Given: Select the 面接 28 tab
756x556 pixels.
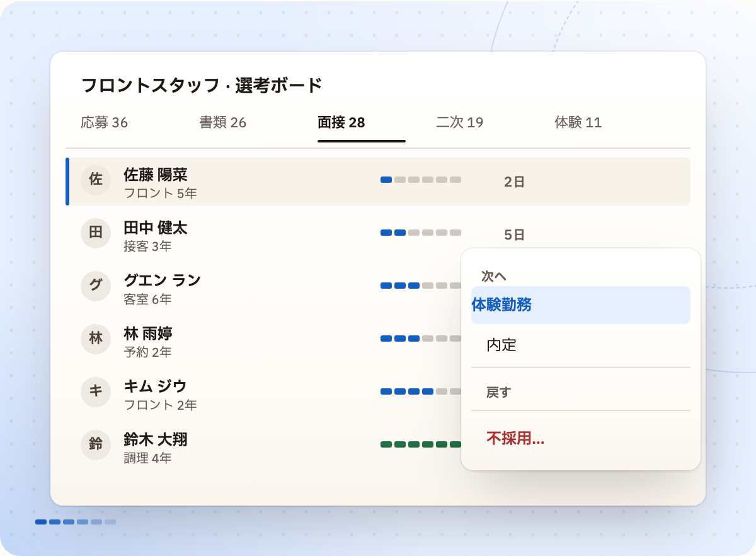Looking at the screenshot, I should [x=341, y=122].
